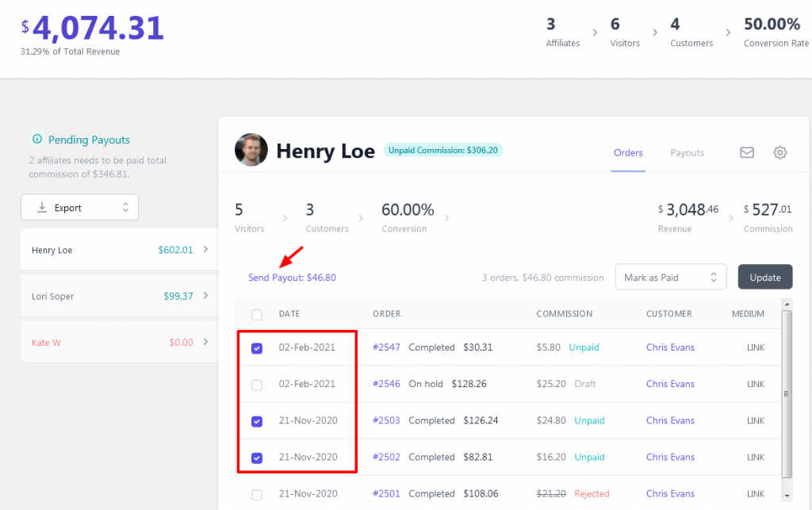Screen dimensions: 812x510
Task: Check the checkbox for order #2546
Action: [x=256, y=384]
